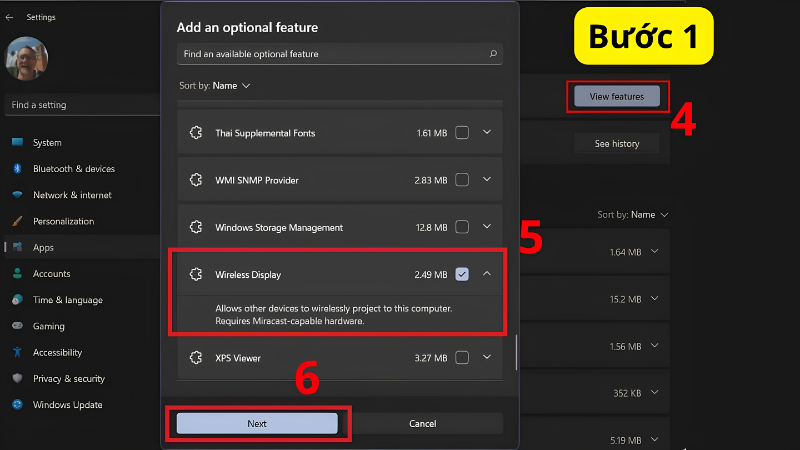This screenshot has width=800, height=450.
Task: Click the See history button
Action: pyautogui.click(x=617, y=143)
